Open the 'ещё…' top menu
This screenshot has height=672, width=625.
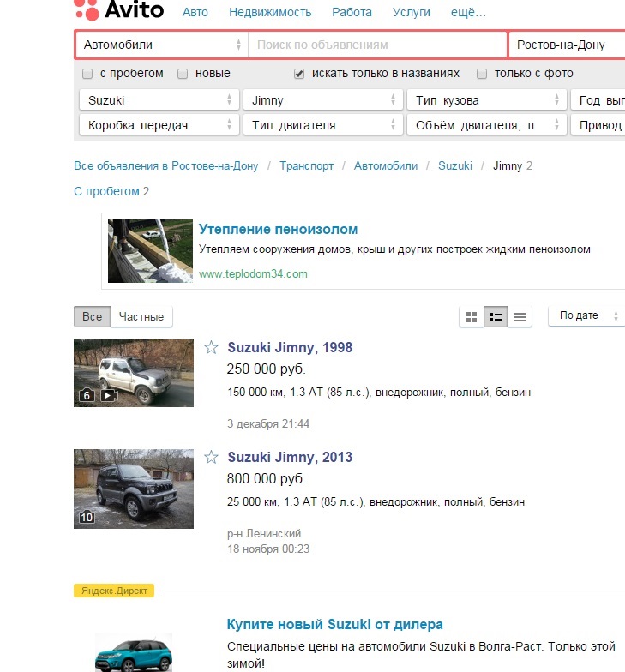click(468, 12)
